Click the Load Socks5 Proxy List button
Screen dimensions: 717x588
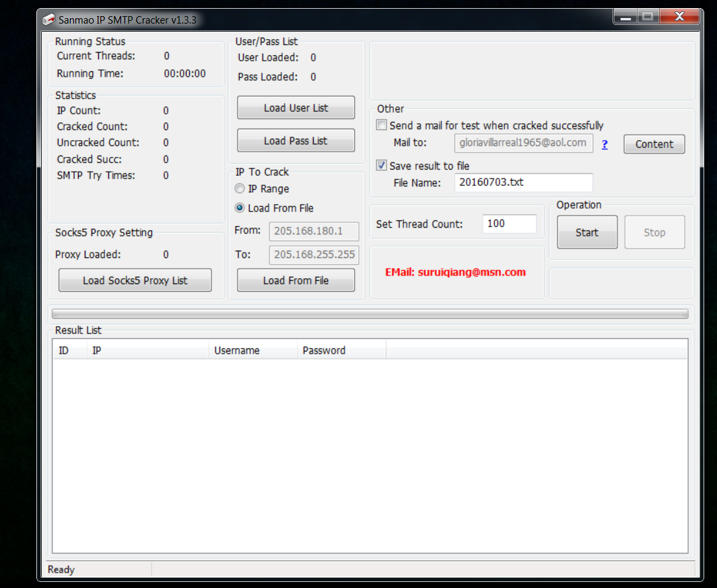click(135, 281)
